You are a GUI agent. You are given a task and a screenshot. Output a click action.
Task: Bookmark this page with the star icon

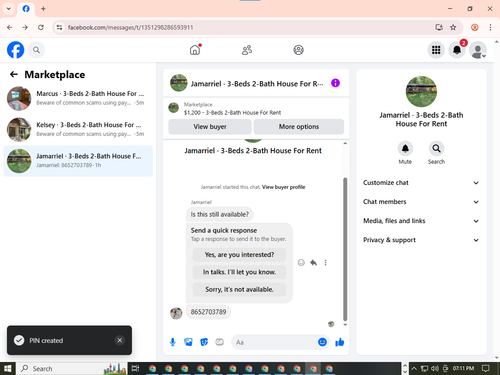click(x=453, y=27)
